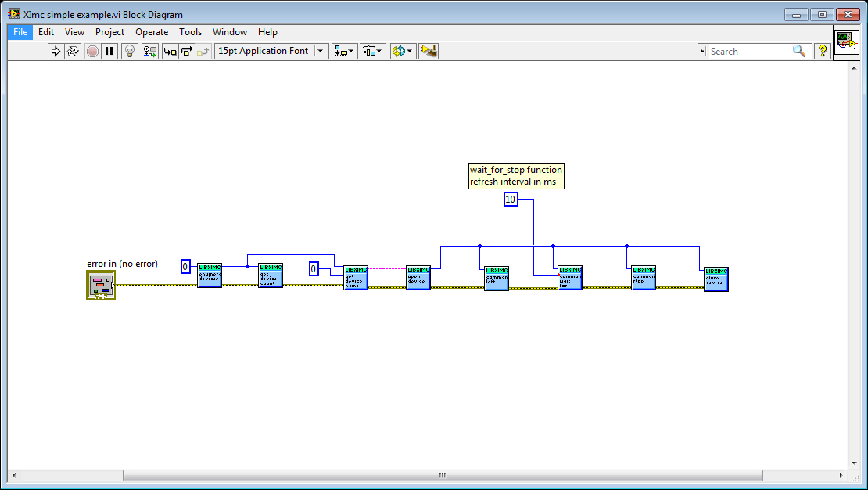This screenshot has height=490, width=868.
Task: Enable Highlight Execution lightbulb
Action: [x=129, y=51]
